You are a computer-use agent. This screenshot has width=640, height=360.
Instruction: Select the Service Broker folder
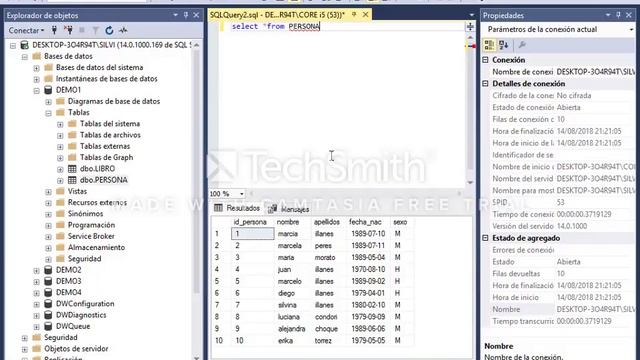(x=91, y=236)
